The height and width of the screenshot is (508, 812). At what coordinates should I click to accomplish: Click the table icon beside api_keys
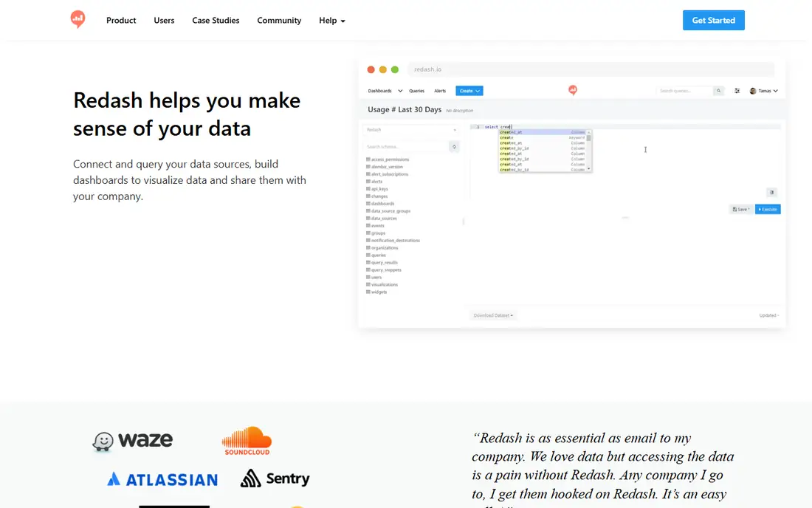368,188
